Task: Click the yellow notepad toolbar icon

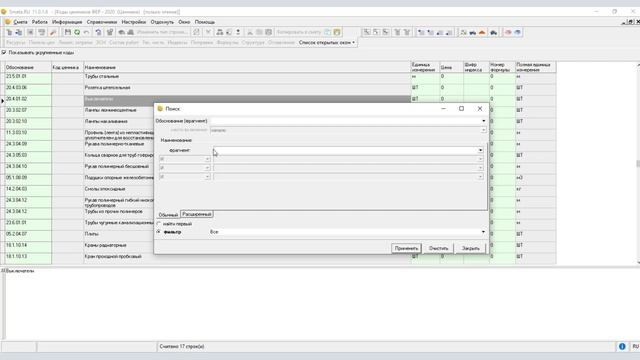Action: 337,32
